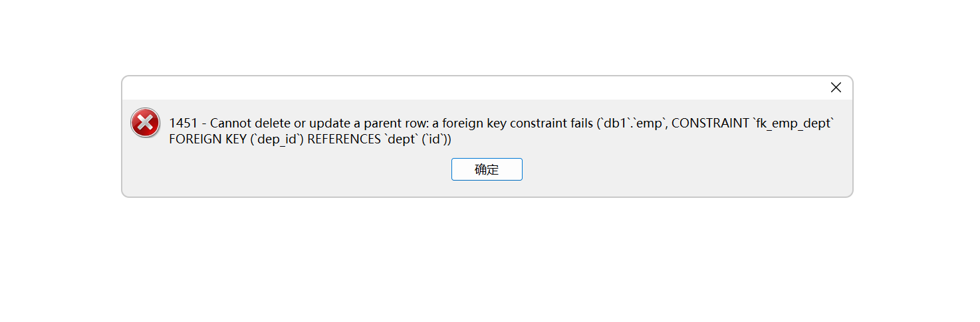This screenshot has height=322, width=980.
Task: Close the error dialog with X
Action: [x=836, y=88]
